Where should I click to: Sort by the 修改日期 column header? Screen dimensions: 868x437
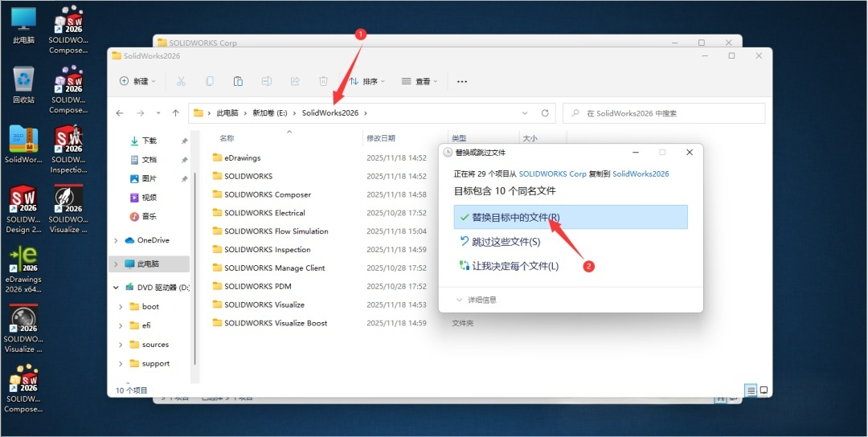pos(381,138)
